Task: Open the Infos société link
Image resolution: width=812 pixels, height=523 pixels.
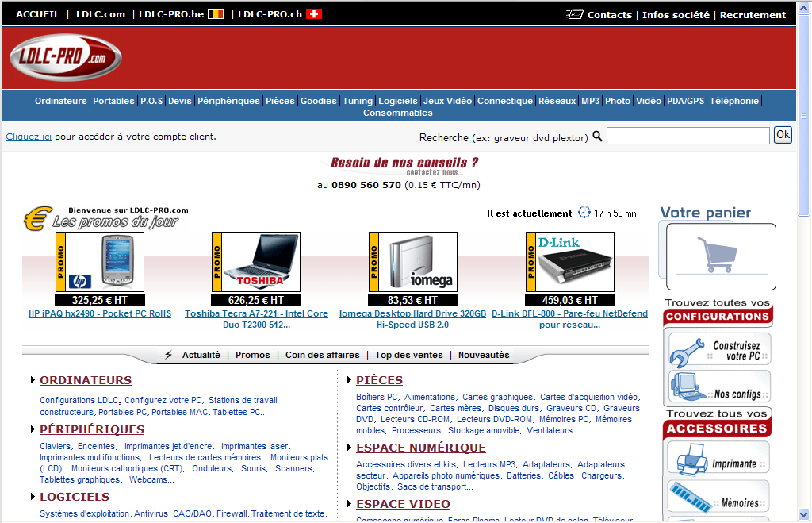Action: click(676, 15)
